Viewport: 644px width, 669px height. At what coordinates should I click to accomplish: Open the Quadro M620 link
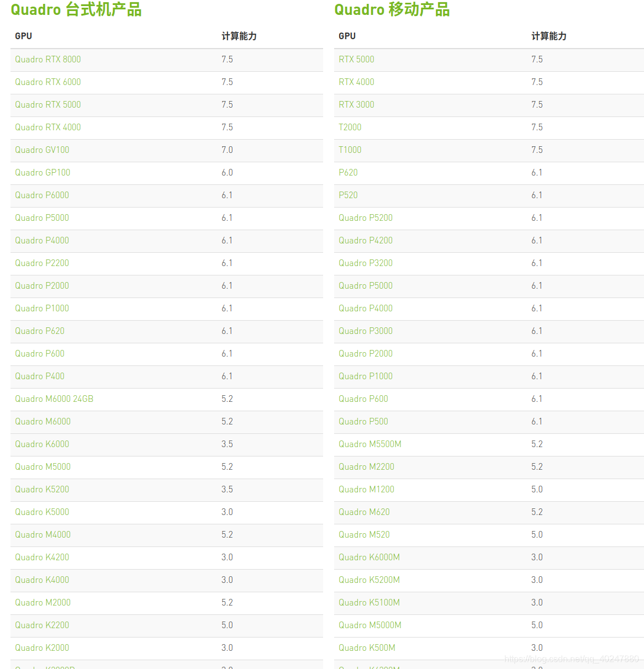pyautogui.click(x=364, y=512)
